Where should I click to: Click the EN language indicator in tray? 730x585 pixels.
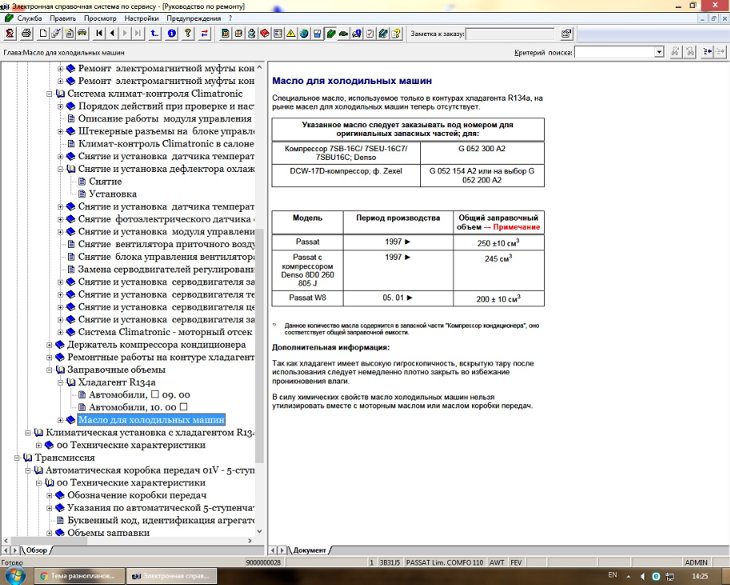(613, 575)
